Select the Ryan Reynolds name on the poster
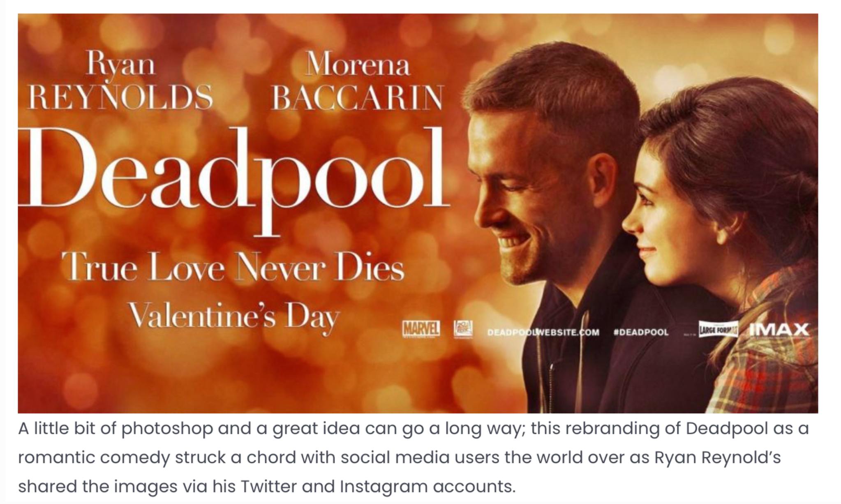Screen dimensions: 841x504 pos(120,81)
